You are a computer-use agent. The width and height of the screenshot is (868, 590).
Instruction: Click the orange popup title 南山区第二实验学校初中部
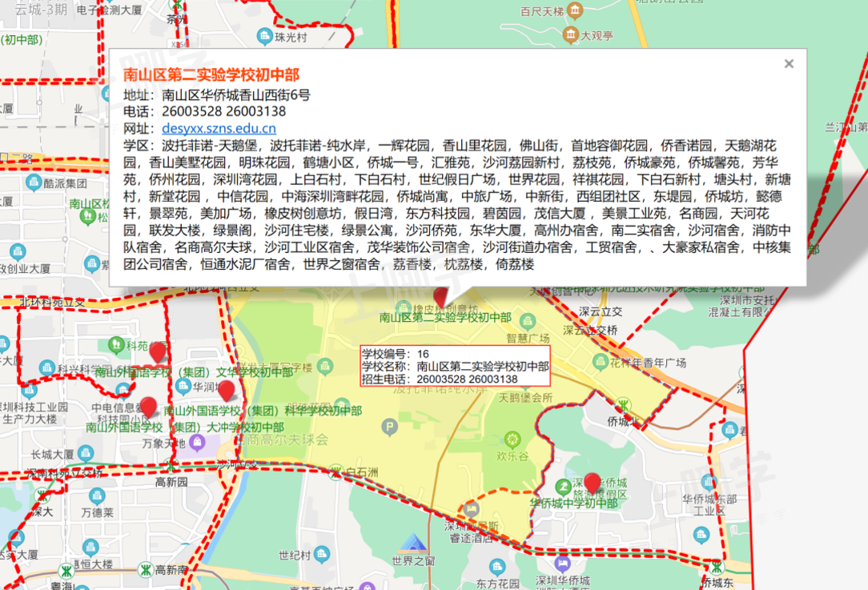coord(211,74)
